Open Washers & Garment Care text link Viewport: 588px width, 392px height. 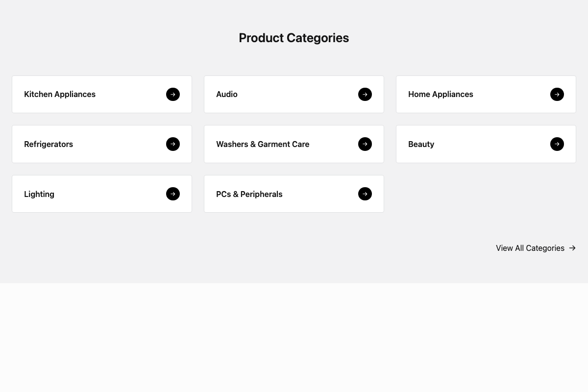pyautogui.click(x=263, y=144)
